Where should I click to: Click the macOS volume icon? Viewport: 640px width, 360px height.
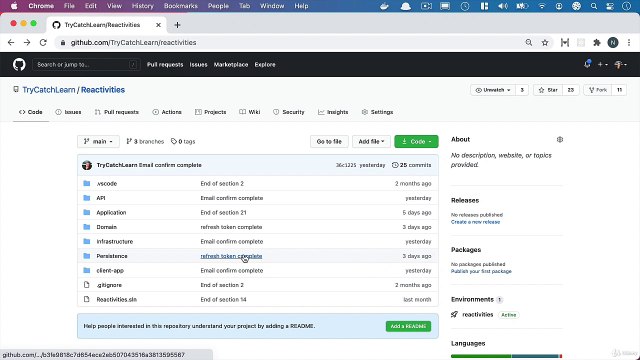503,6
